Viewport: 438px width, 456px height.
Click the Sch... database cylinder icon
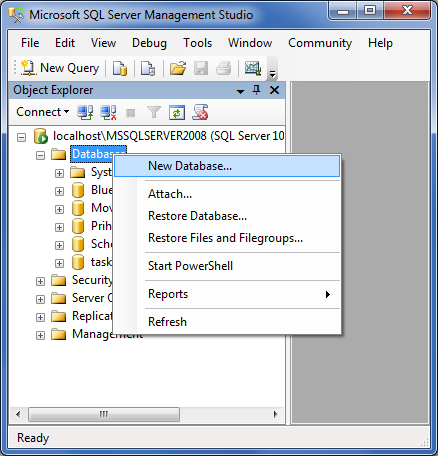pyautogui.click(x=78, y=244)
